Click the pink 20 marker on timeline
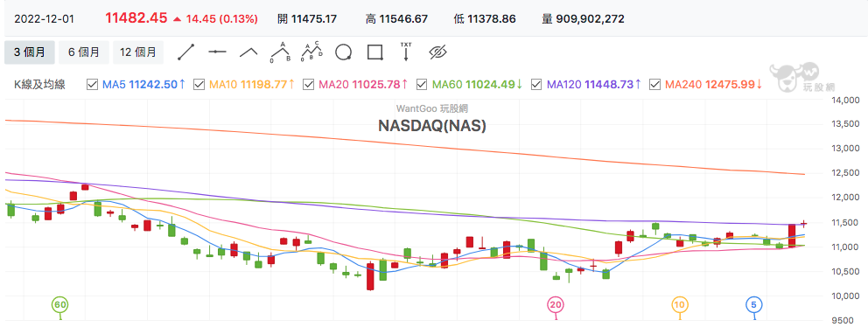The image size is (868, 327). (556, 305)
